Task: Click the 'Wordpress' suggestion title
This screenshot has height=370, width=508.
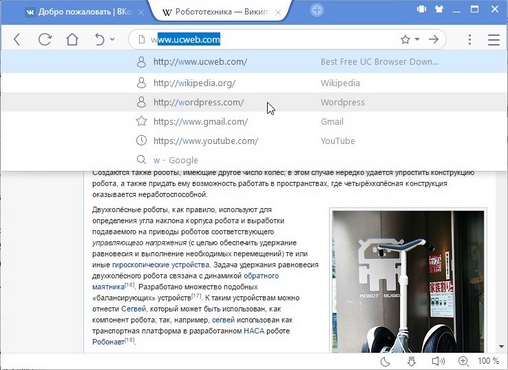Action: coord(343,102)
